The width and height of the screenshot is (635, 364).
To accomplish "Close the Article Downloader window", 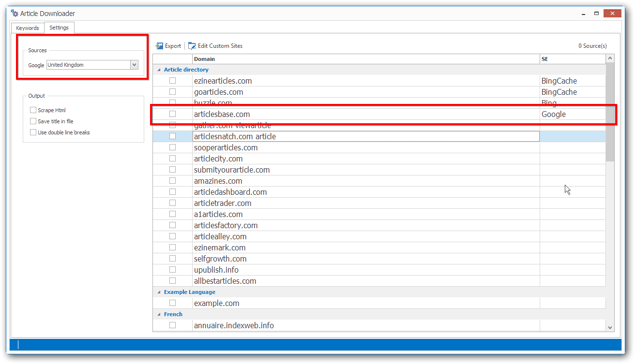I will (x=613, y=13).
